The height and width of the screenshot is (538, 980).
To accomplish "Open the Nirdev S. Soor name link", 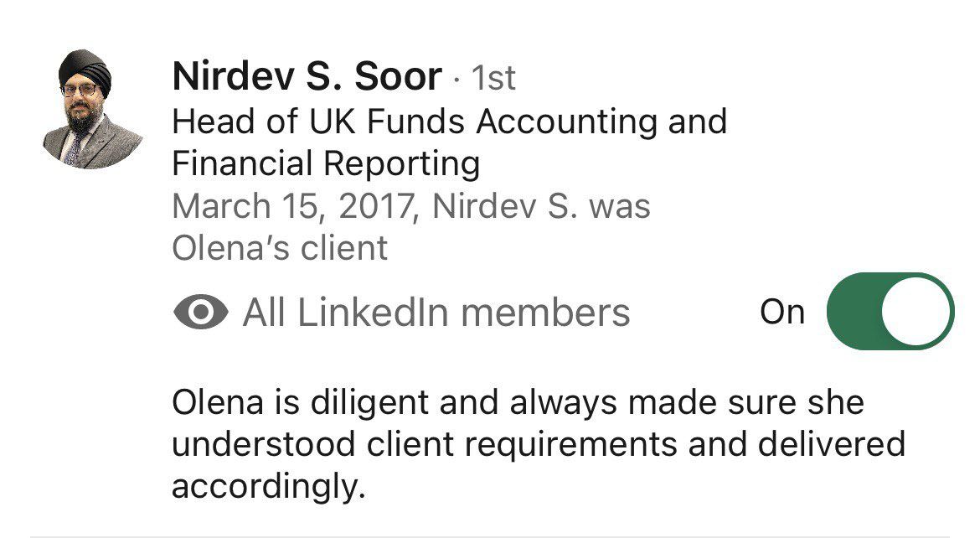I will (306, 78).
